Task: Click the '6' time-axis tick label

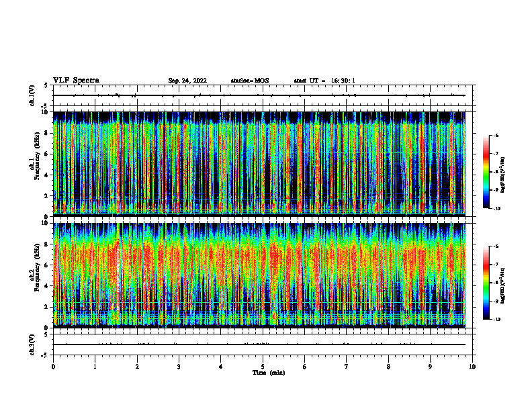Action: click(305, 367)
